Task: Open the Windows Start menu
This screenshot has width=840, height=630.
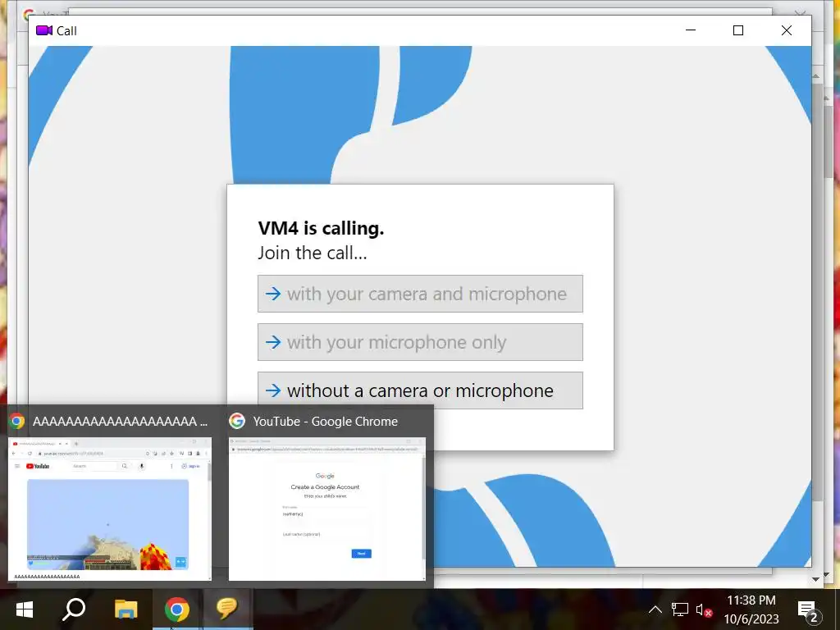Action: coord(24,609)
